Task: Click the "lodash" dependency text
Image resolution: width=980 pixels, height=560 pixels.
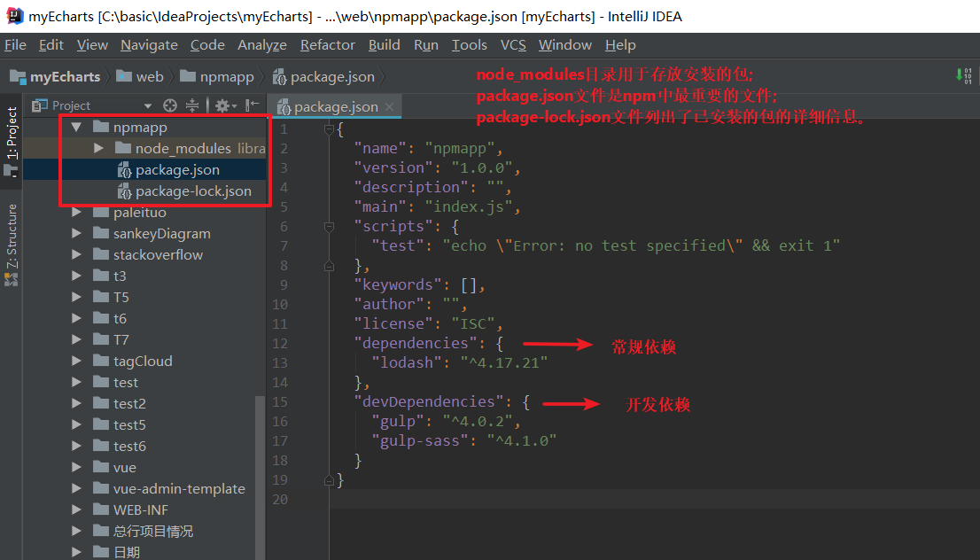Action: click(x=410, y=362)
